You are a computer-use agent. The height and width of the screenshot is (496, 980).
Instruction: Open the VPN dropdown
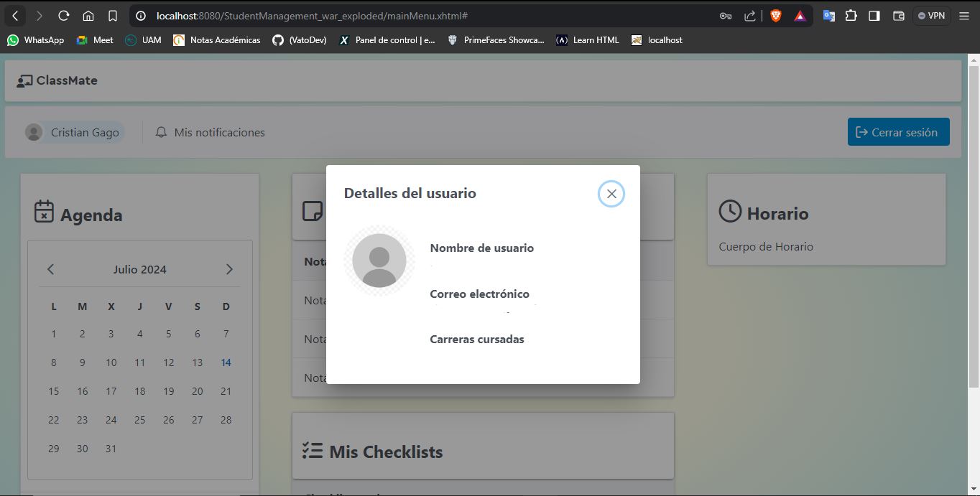tap(930, 15)
